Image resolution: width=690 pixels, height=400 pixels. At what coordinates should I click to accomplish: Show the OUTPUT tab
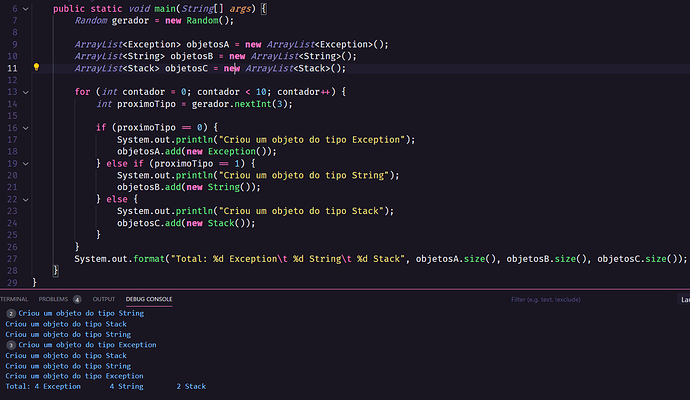(x=104, y=299)
